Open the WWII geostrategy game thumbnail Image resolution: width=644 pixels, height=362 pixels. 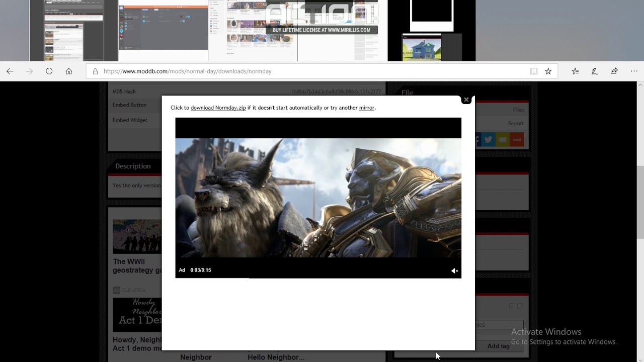coord(137,236)
